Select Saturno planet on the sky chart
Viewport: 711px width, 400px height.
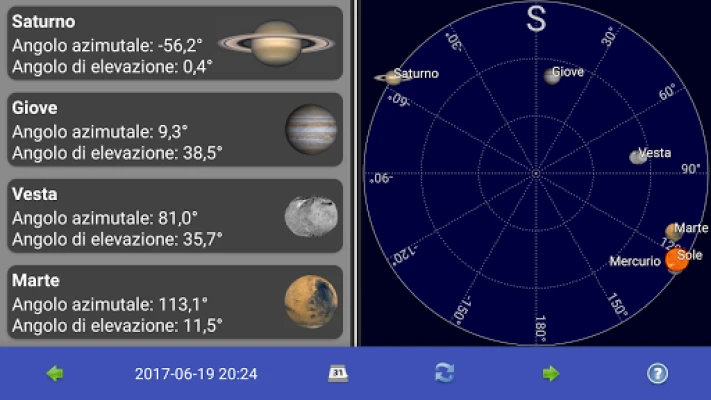(x=386, y=76)
